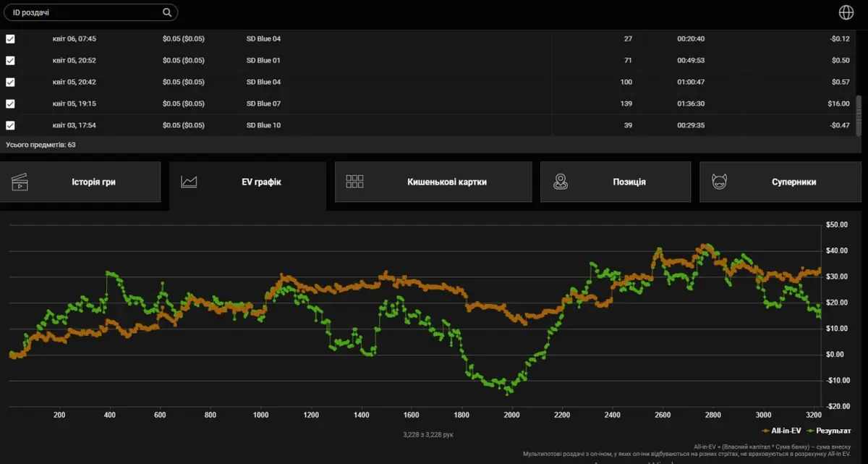Screen dimensions: 868x464
Task: Click the clapperboard icon for Історія гри
Action: coord(20,182)
